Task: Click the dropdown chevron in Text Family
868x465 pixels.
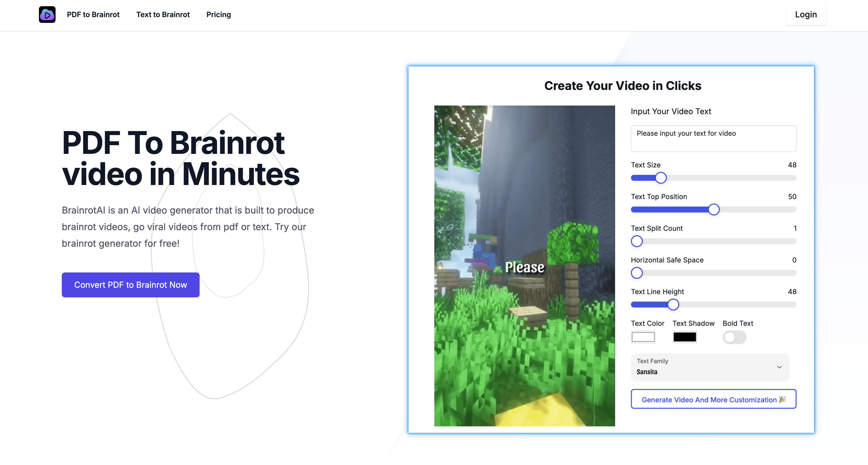Action: point(779,367)
